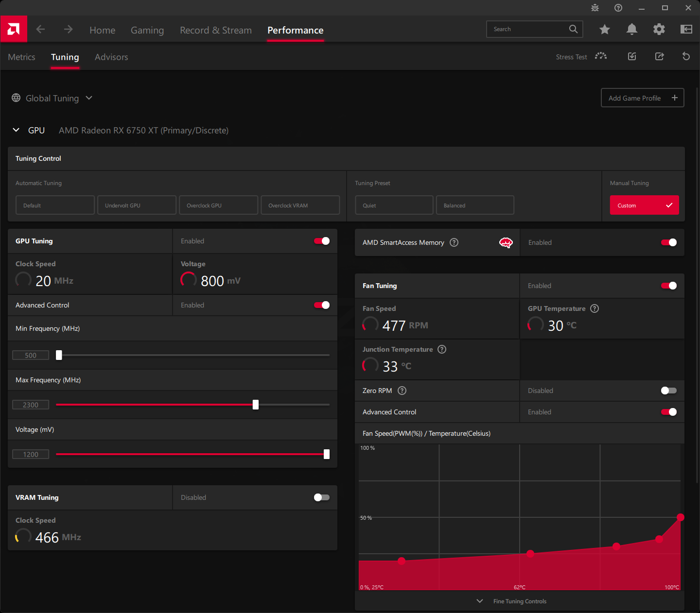Click the Custom checkmark icon
700x613 pixels.
pos(669,205)
